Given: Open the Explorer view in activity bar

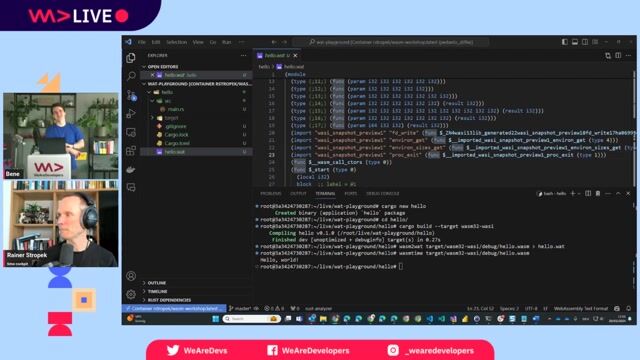Looking at the screenshot, I should 131,58.
